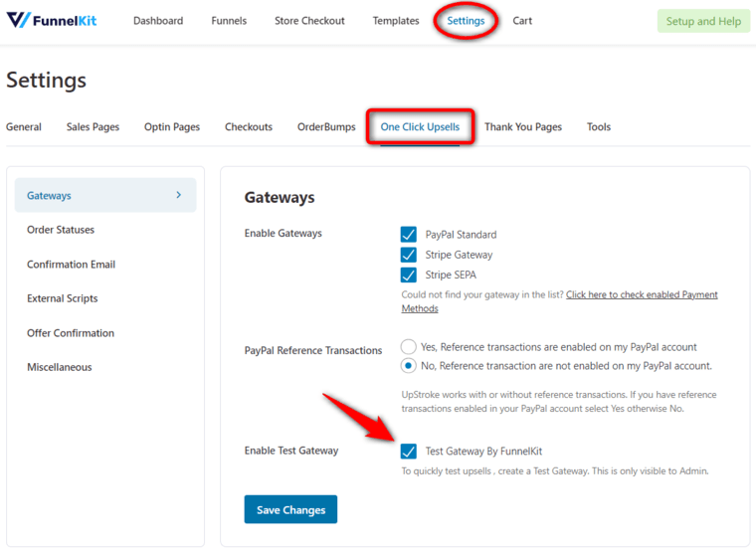
Task: Open Order Statuses settings section
Action: point(61,230)
